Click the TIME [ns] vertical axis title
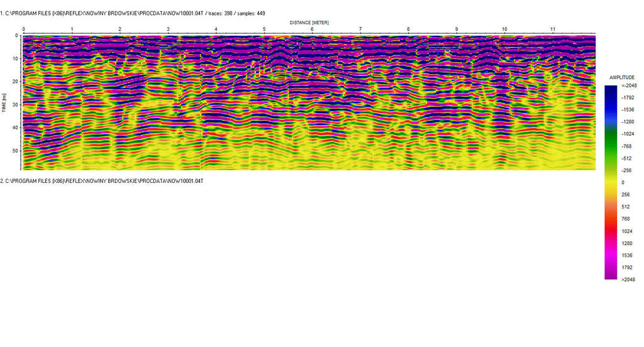 [4, 101]
